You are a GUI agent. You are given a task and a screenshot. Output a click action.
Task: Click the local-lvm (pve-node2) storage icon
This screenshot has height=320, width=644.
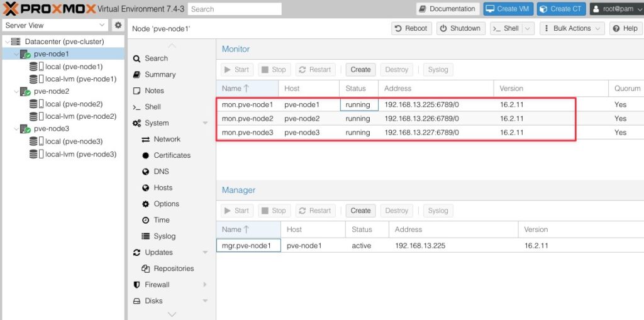click(36, 116)
